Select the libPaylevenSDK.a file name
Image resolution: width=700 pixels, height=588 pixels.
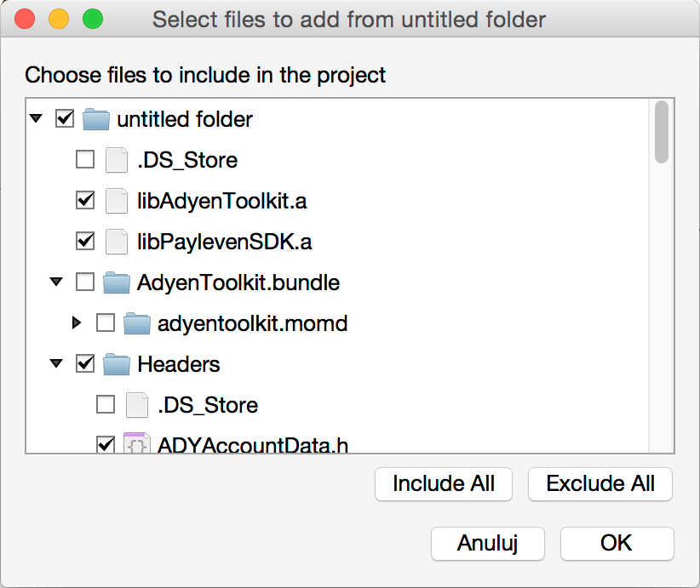point(225,242)
